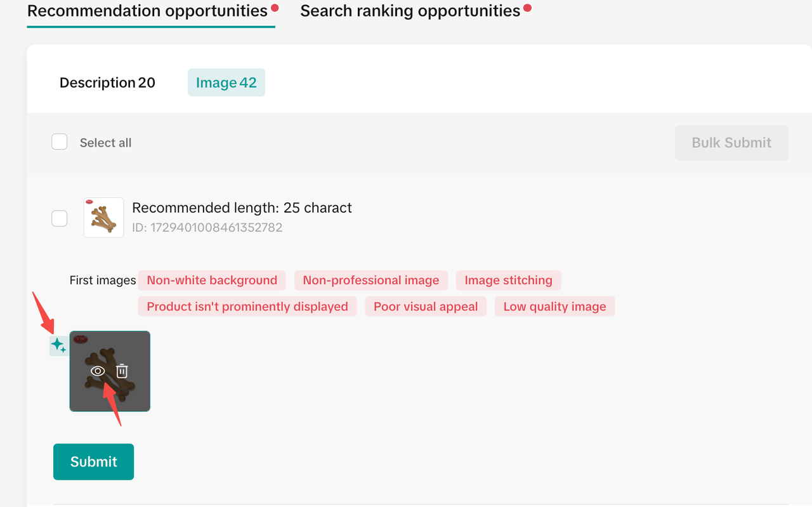Click the Image stitching tag

tap(508, 280)
